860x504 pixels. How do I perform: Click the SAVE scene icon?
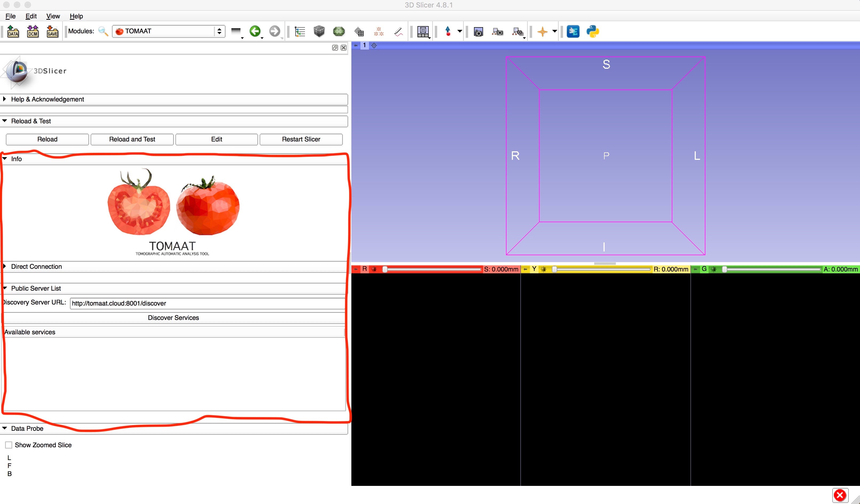click(53, 31)
